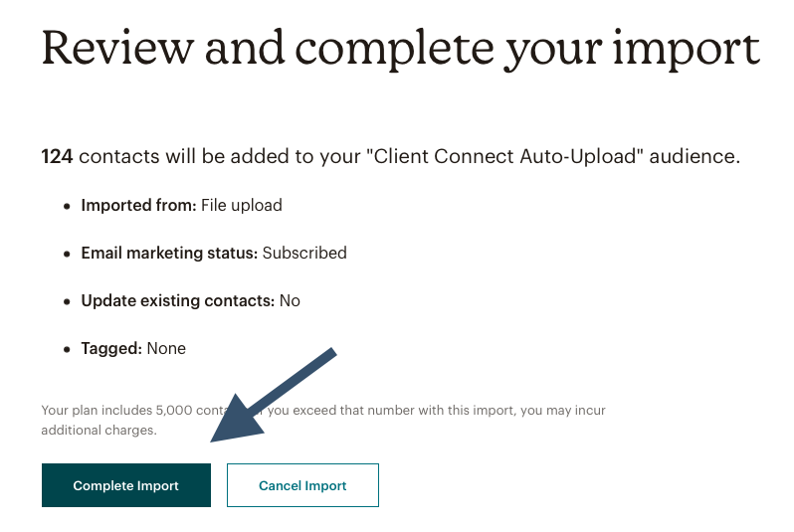Click the bold '124' contact count
The image size is (794, 532).
tap(57, 156)
